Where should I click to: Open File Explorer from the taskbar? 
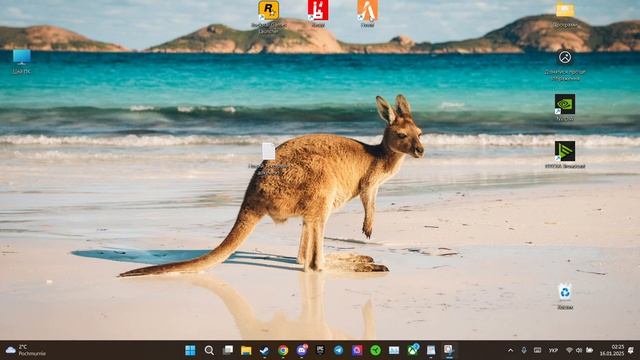coord(246,350)
